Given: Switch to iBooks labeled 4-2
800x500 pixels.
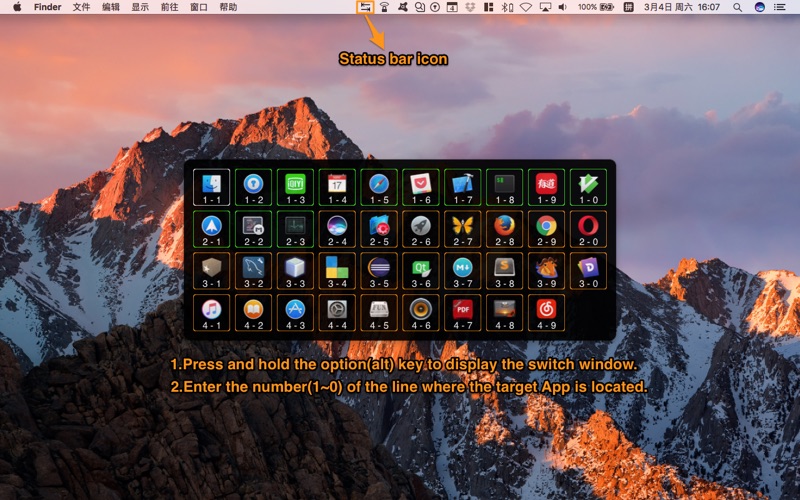Looking at the screenshot, I should (x=253, y=313).
